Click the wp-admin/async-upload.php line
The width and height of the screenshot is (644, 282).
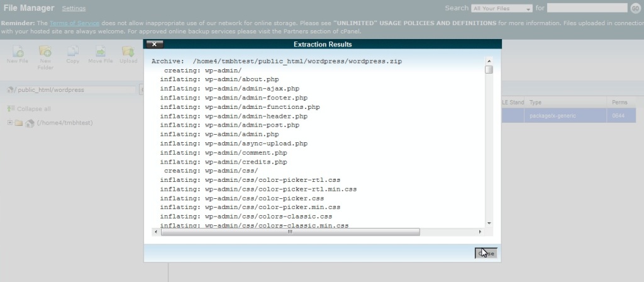(x=234, y=144)
